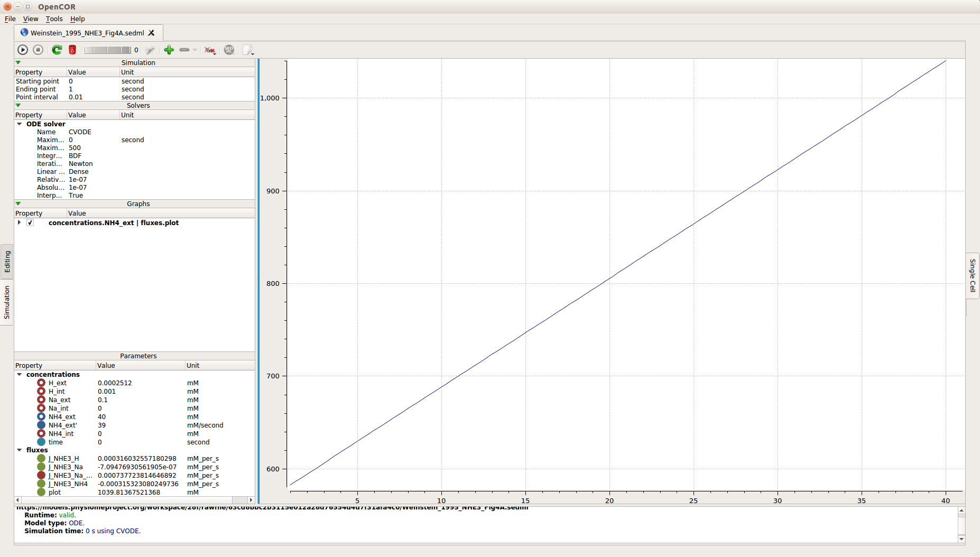The width and height of the screenshot is (980, 557).
Task: Open the Tools menu
Action: tap(54, 19)
